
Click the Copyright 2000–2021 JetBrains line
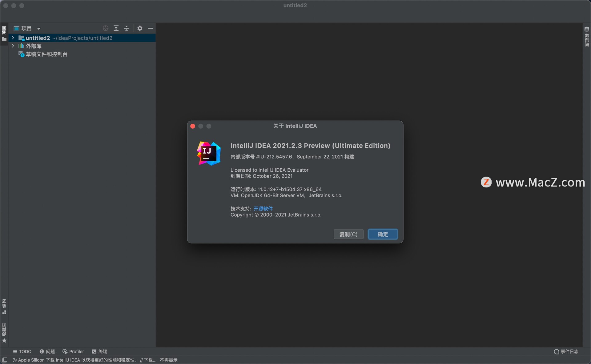[x=276, y=215]
